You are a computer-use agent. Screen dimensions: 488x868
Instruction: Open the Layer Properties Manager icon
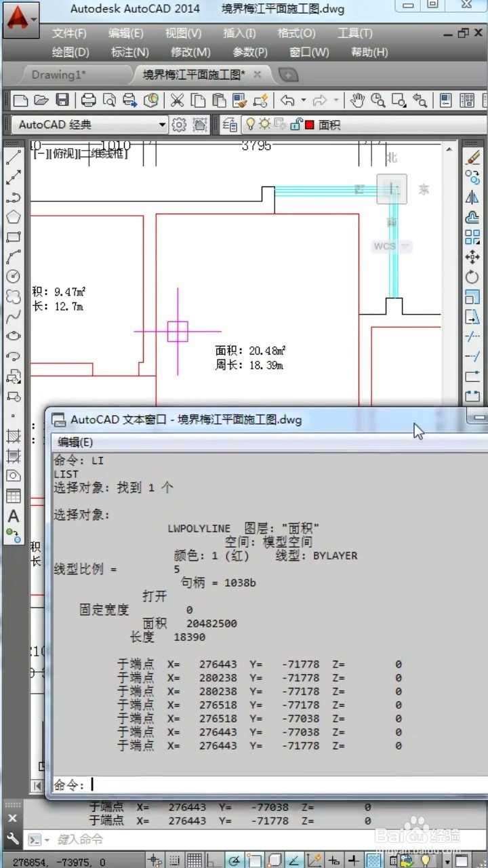[x=229, y=125]
